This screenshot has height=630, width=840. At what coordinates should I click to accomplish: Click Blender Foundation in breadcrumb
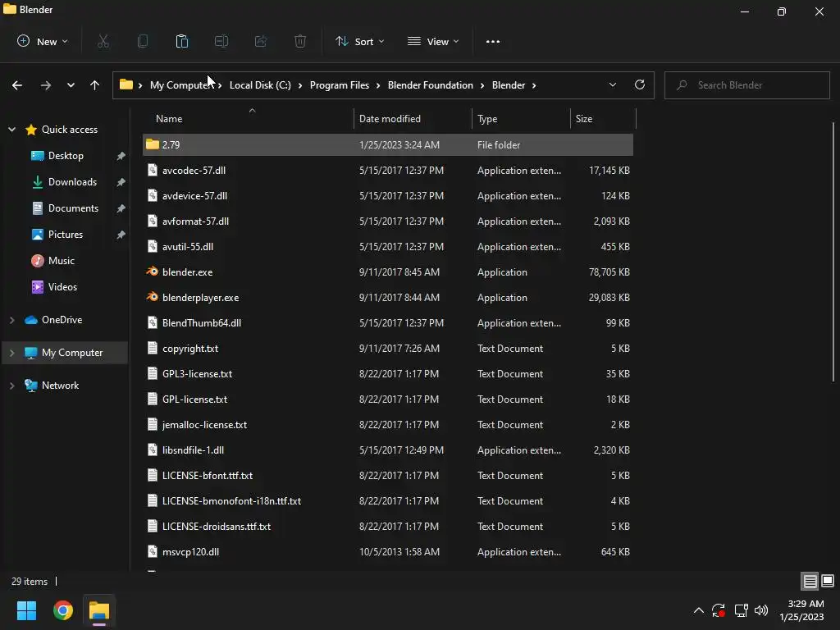click(430, 85)
